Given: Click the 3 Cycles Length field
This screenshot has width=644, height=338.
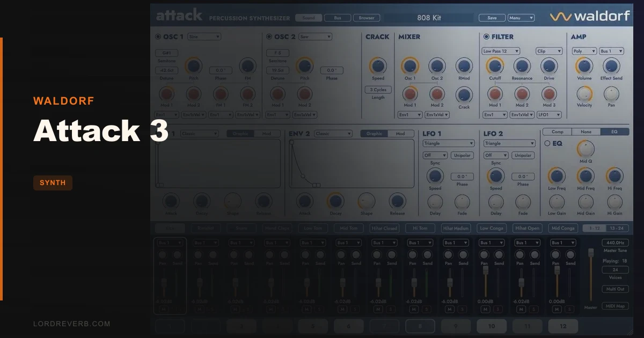Looking at the screenshot, I should tap(378, 90).
